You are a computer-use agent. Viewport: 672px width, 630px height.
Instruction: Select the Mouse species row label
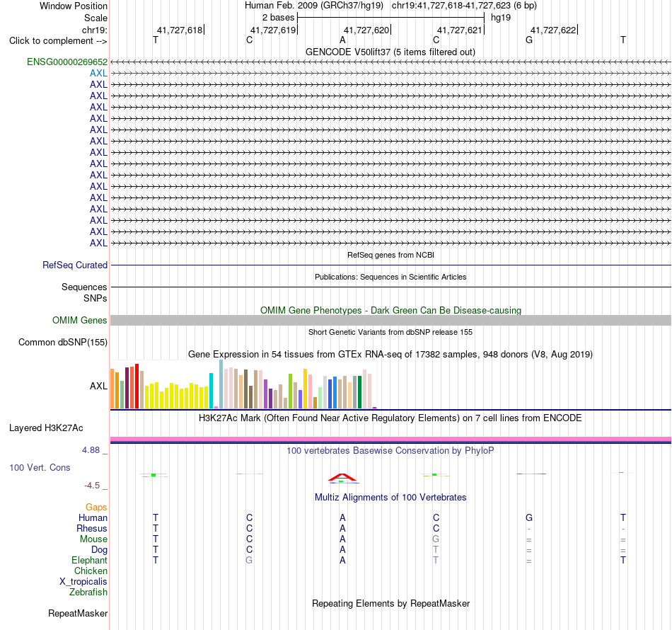[x=93, y=539]
